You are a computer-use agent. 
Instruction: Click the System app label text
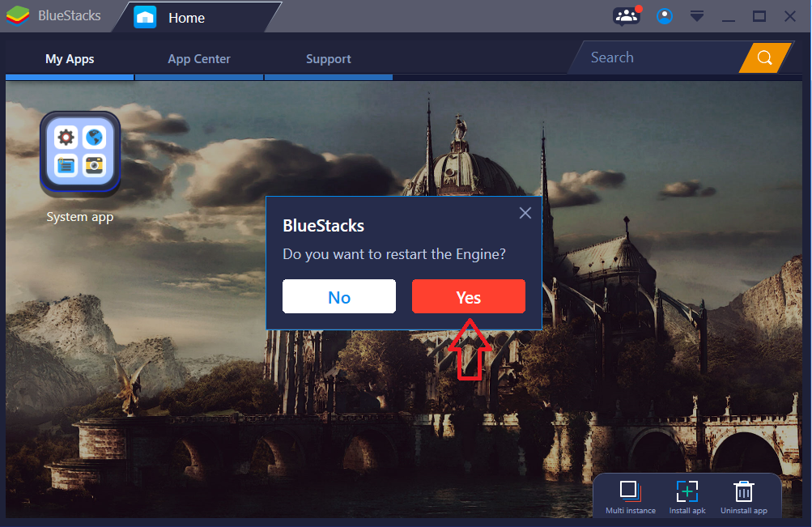click(80, 217)
